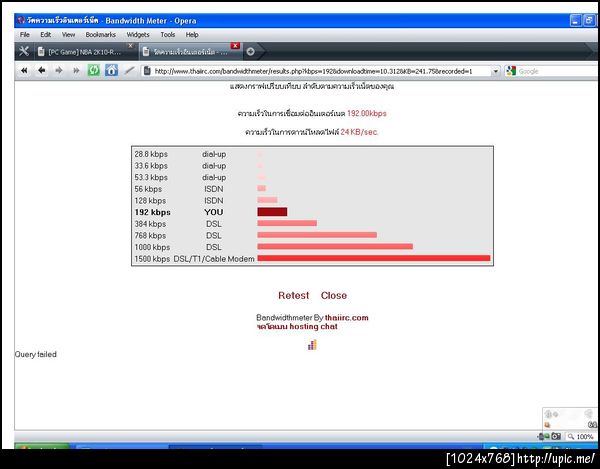Open the Widgets menu

point(138,35)
